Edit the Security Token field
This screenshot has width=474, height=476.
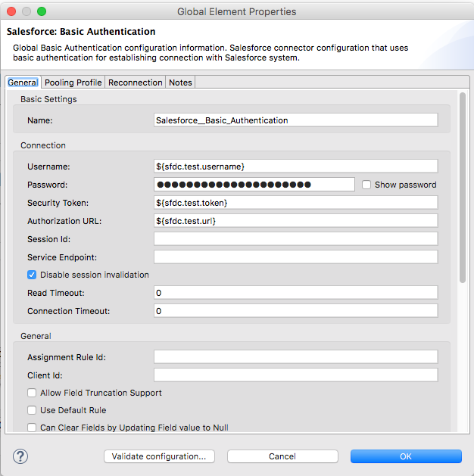[x=296, y=203]
